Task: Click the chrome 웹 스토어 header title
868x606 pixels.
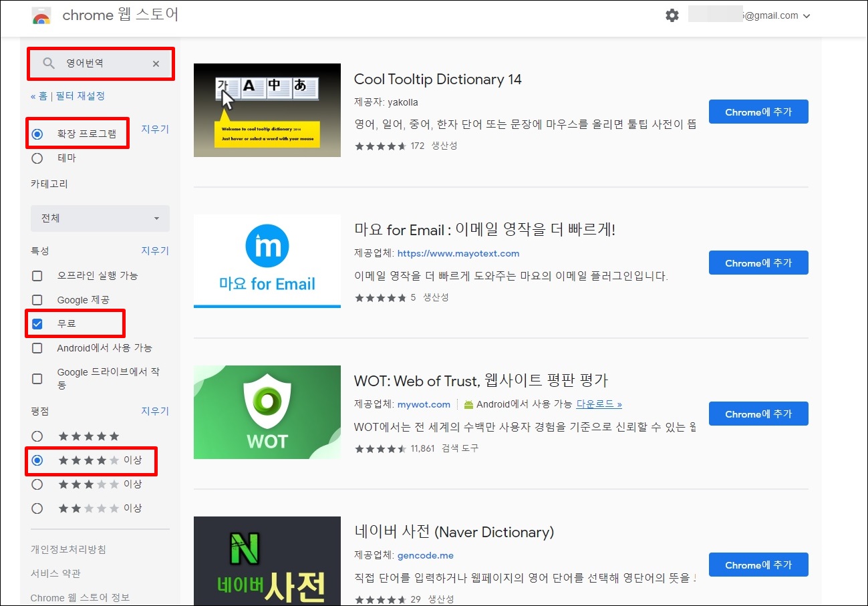Action: pos(120,15)
